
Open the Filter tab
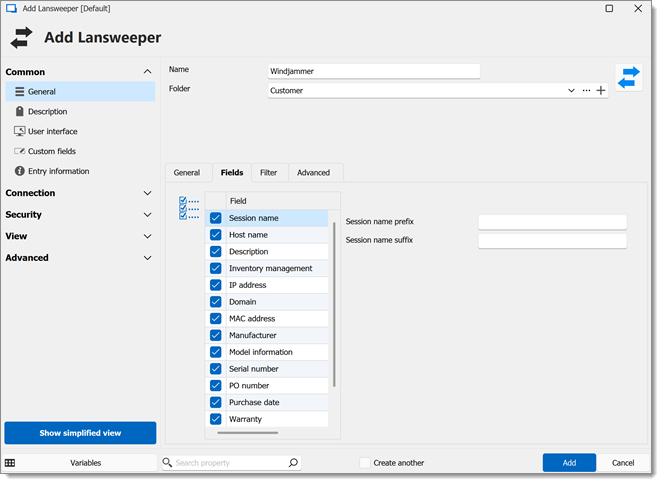pyautogui.click(x=269, y=173)
